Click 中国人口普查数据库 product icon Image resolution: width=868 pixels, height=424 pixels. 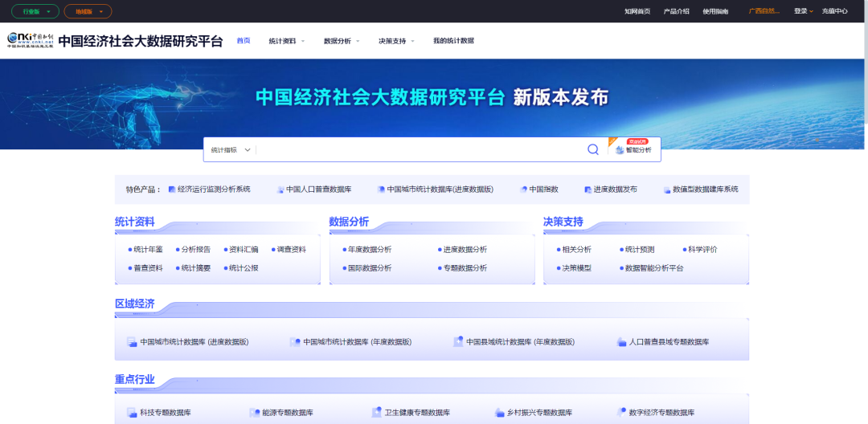(280, 190)
